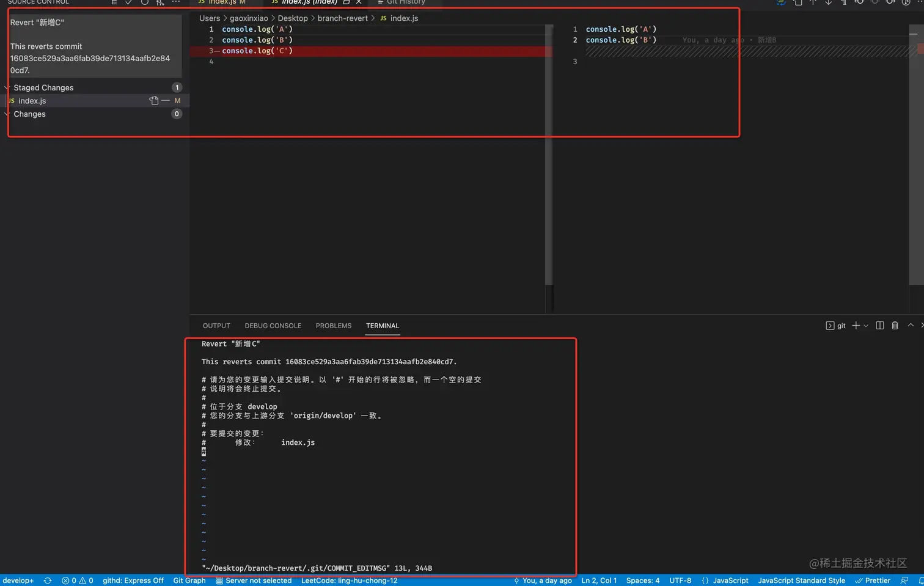Viewport: 924px width, 586px height.
Task: Click the commit message input box
Action: point(95,46)
